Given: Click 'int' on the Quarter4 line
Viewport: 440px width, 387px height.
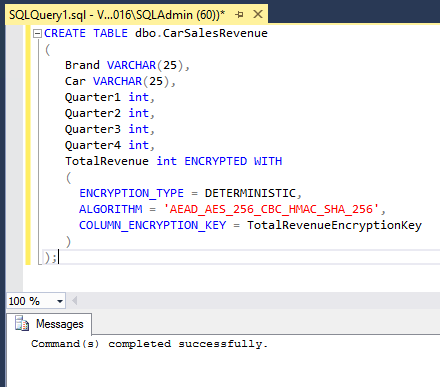Looking at the screenshot, I should point(139,145).
